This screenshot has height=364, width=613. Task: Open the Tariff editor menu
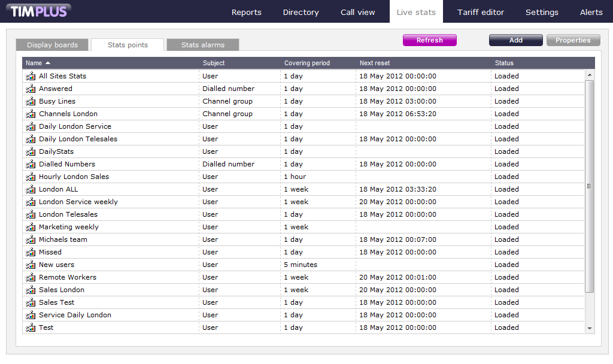pos(481,12)
